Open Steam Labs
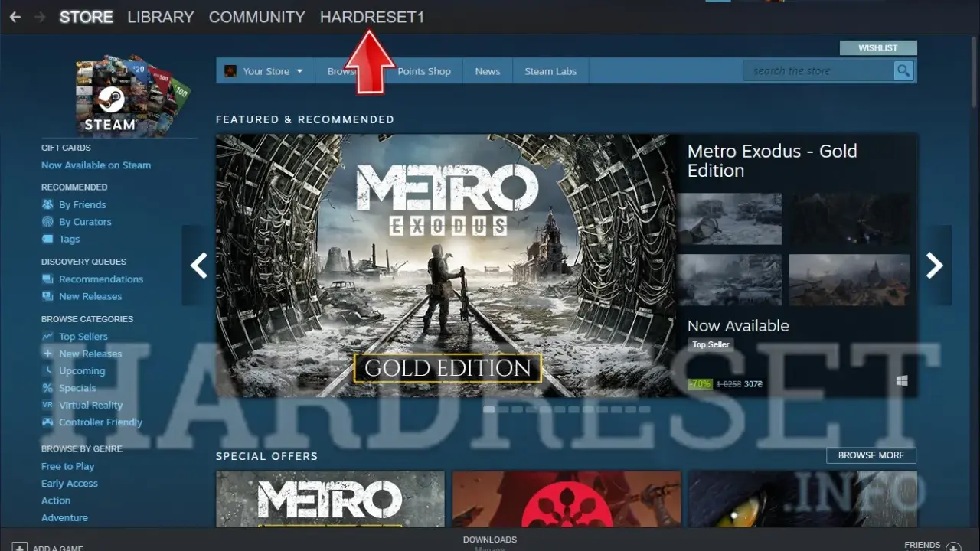980x551 pixels. [x=550, y=71]
